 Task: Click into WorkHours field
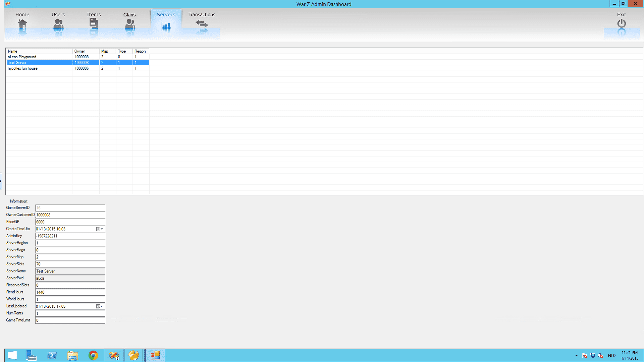[x=70, y=299]
